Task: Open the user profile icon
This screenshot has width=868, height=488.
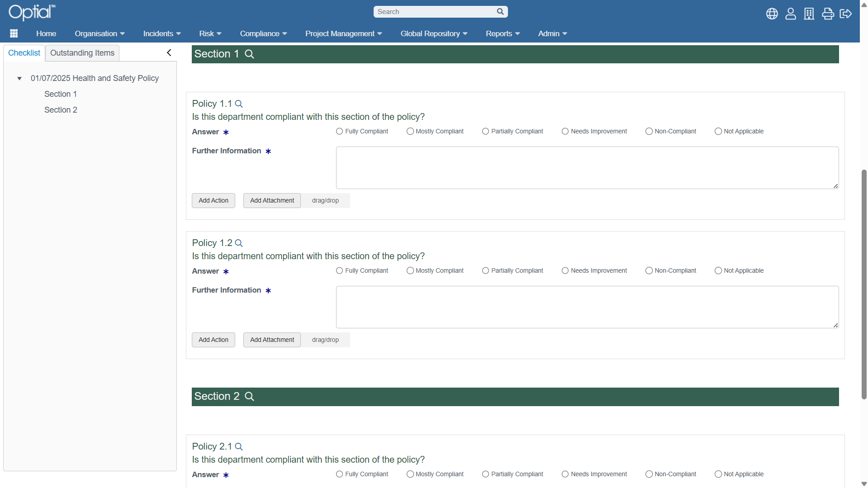Action: 791,14
